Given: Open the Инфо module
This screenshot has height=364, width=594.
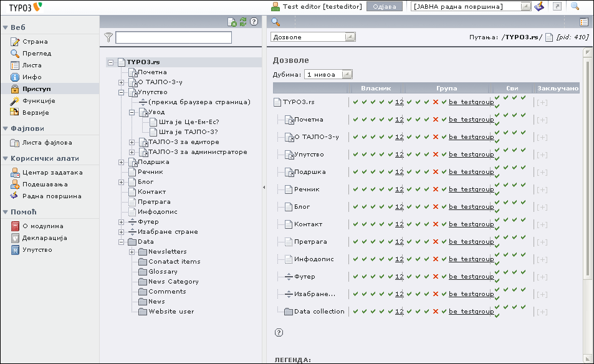Looking at the screenshot, I should coord(32,77).
